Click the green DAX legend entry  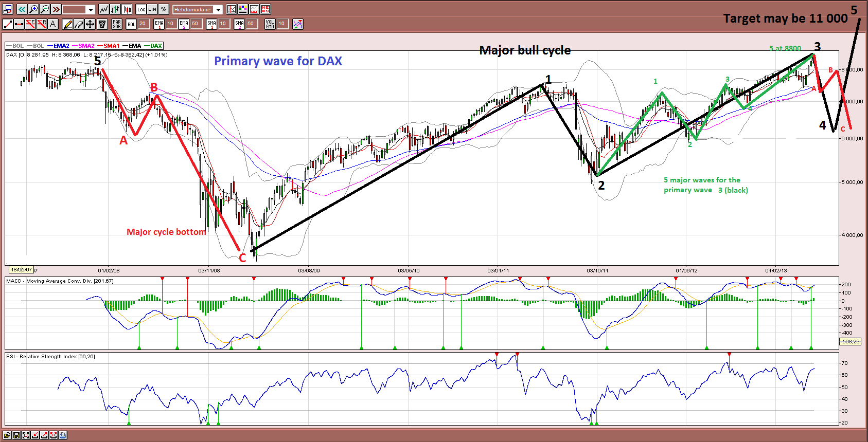tap(153, 46)
